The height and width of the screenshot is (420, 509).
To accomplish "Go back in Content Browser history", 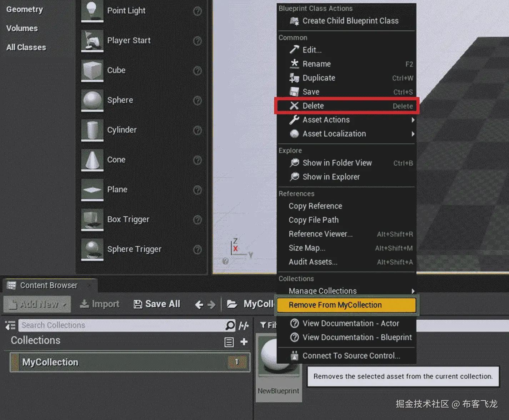I will [x=199, y=304].
